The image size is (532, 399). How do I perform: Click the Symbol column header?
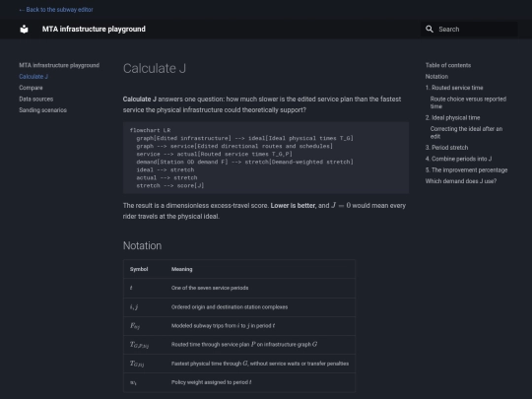(139, 269)
